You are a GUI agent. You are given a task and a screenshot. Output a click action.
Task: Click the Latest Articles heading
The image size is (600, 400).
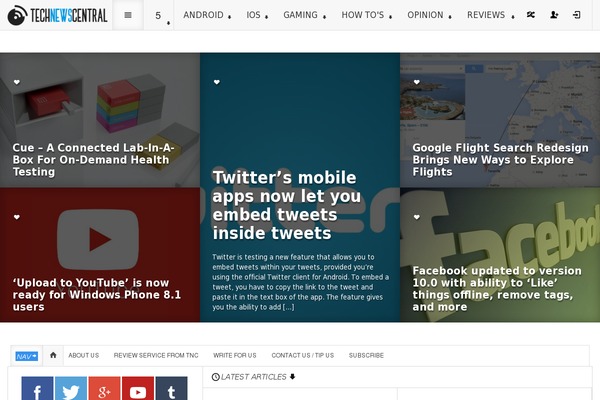(253, 377)
